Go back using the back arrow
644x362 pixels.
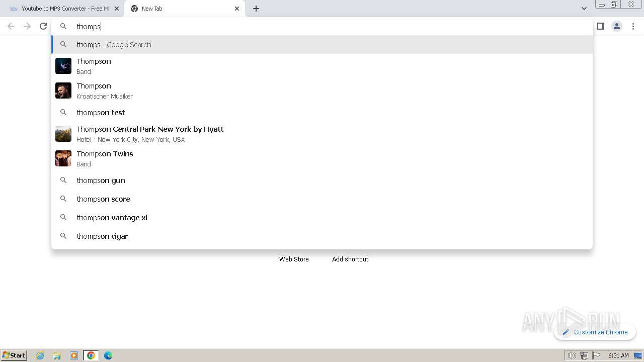(11, 26)
